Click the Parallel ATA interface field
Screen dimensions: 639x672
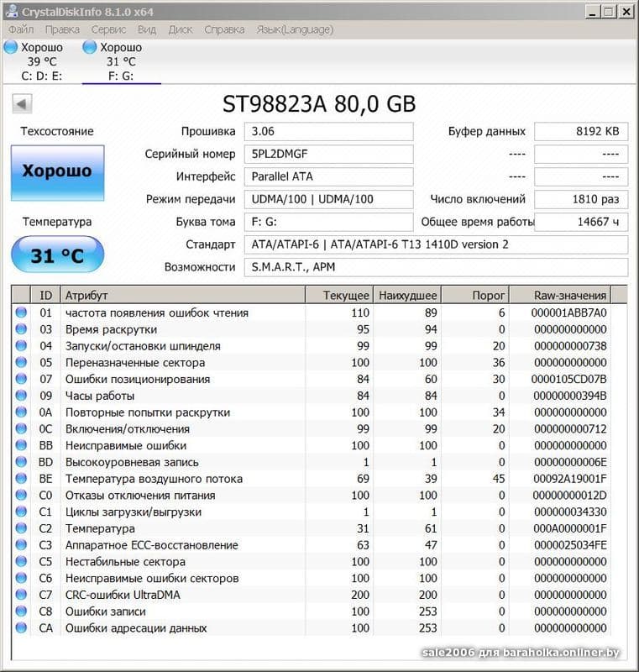click(x=328, y=176)
